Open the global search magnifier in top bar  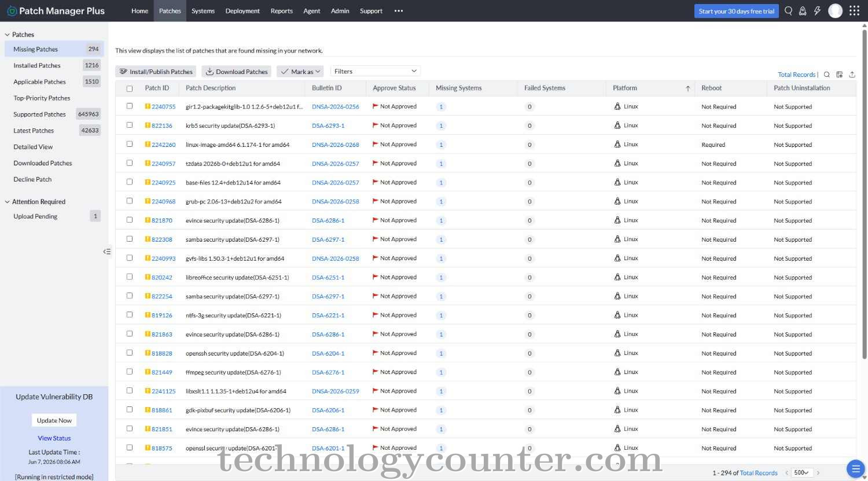pyautogui.click(x=788, y=11)
